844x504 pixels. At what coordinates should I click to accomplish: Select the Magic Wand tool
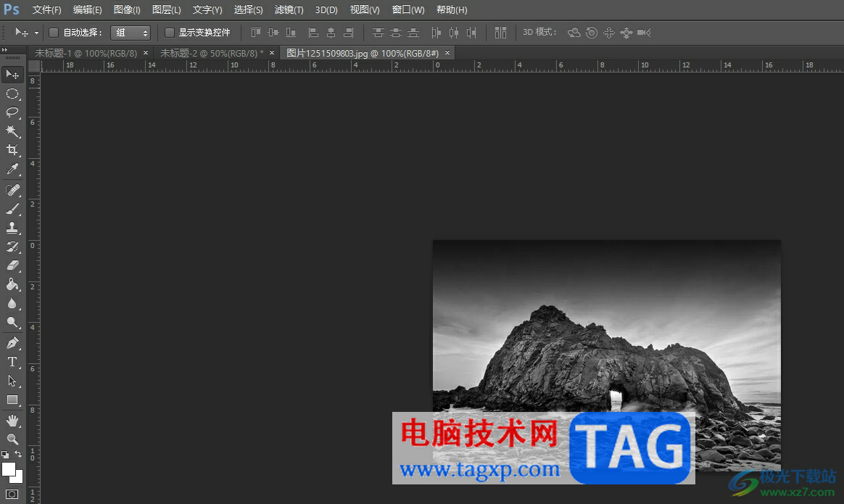pyautogui.click(x=12, y=131)
